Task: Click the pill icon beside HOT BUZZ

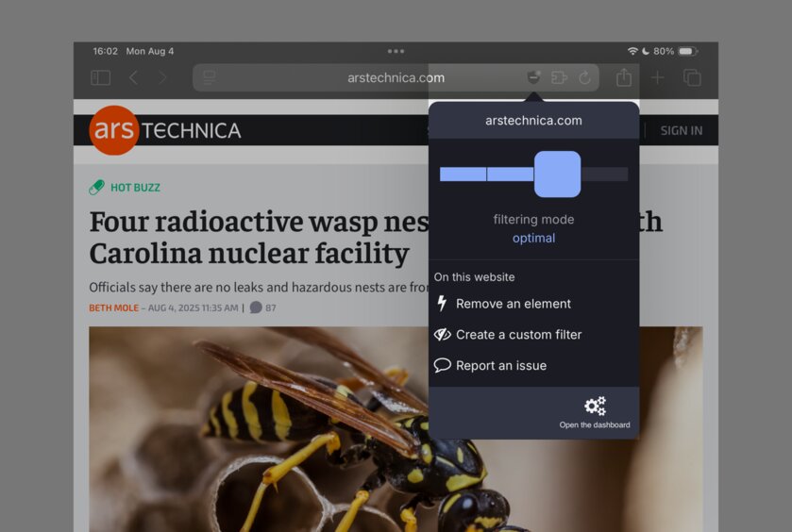Action: pyautogui.click(x=96, y=188)
